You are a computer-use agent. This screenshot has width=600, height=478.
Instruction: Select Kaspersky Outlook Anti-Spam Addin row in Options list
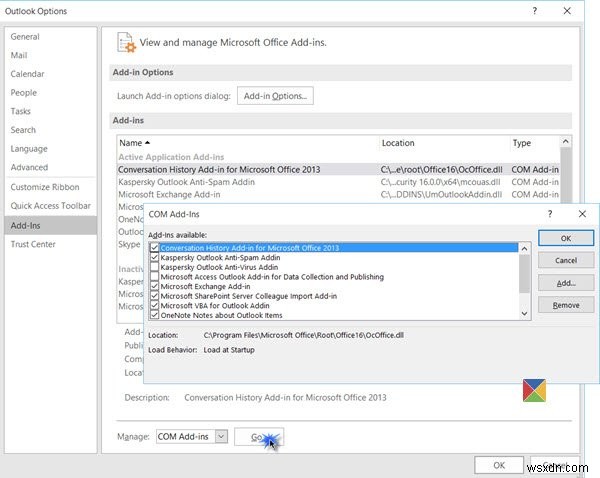(x=338, y=182)
